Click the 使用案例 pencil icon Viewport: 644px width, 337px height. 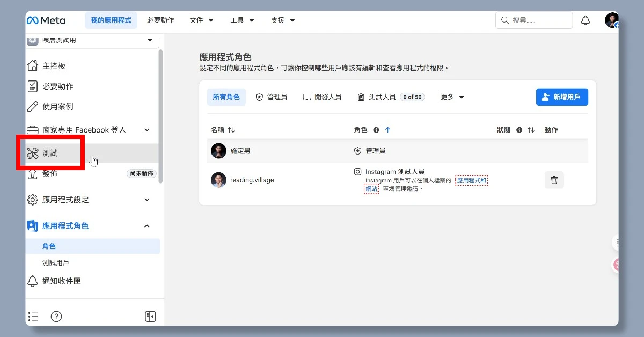33,107
